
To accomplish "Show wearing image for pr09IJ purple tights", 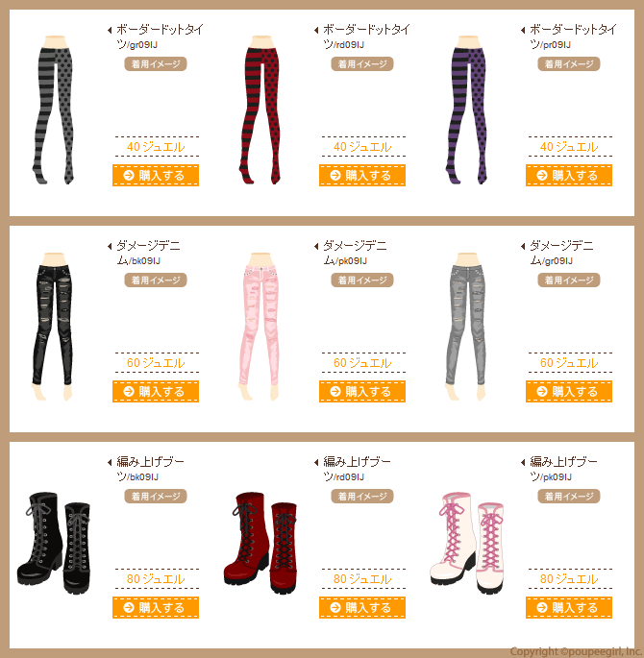I will pos(569,63).
